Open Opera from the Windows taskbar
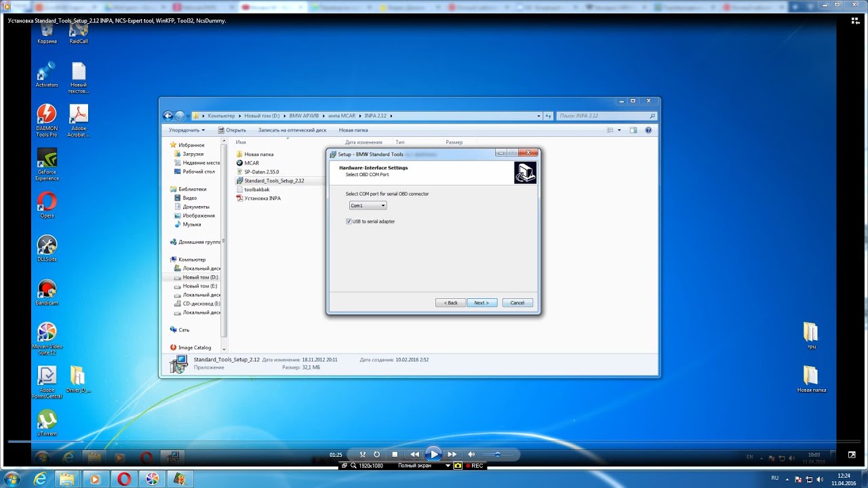The image size is (868, 488). 123,479
